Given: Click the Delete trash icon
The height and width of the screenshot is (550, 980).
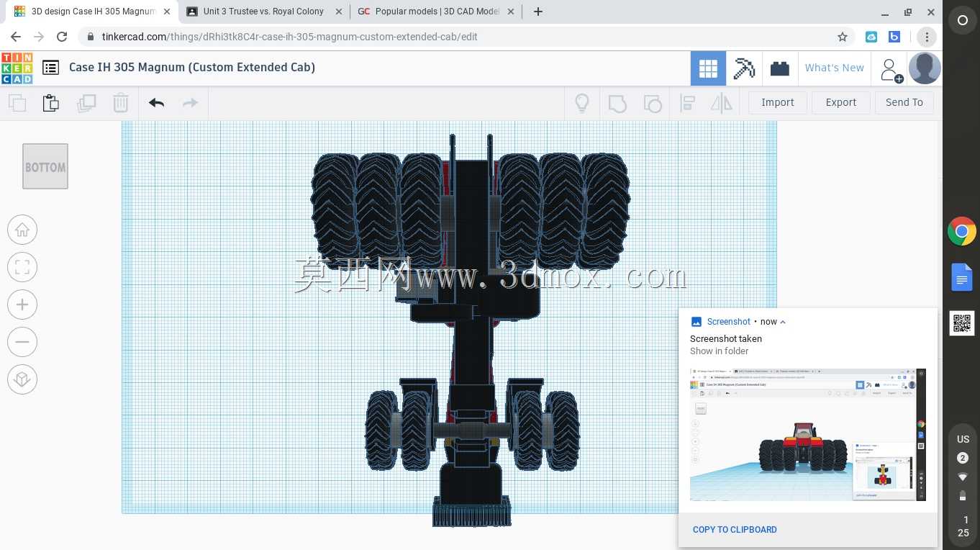Looking at the screenshot, I should (120, 103).
